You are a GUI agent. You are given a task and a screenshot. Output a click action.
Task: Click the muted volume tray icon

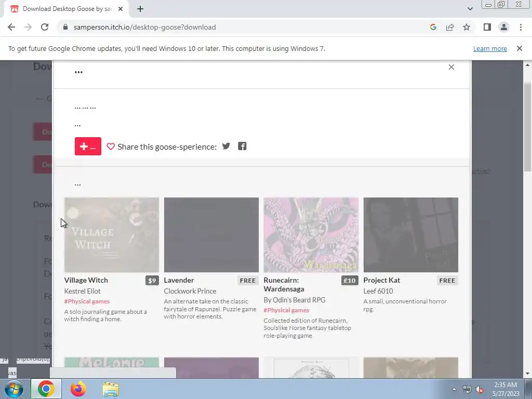tap(480, 390)
